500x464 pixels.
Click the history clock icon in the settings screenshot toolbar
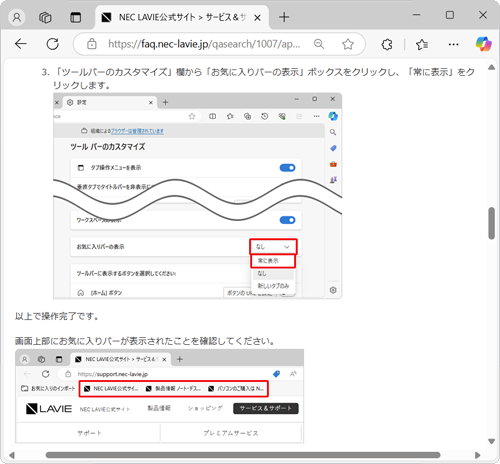click(264, 116)
